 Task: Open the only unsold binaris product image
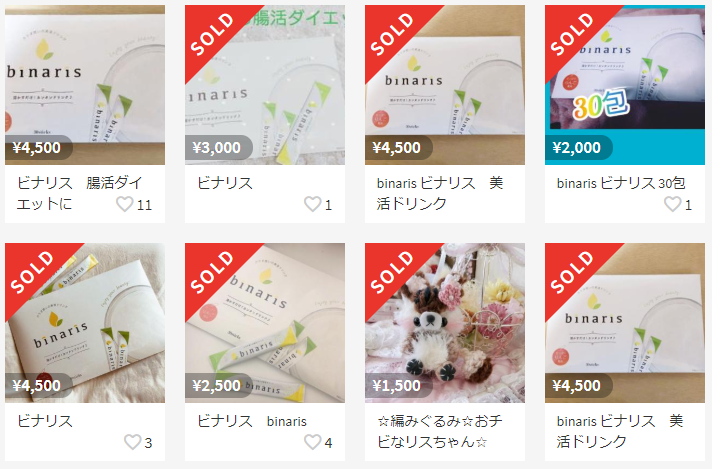pyautogui.click(x=85, y=85)
